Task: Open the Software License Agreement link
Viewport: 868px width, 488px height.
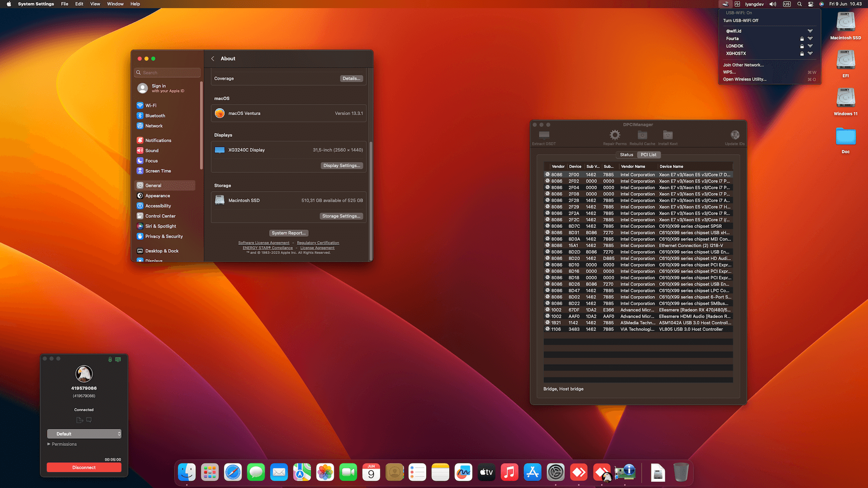Action: click(264, 243)
